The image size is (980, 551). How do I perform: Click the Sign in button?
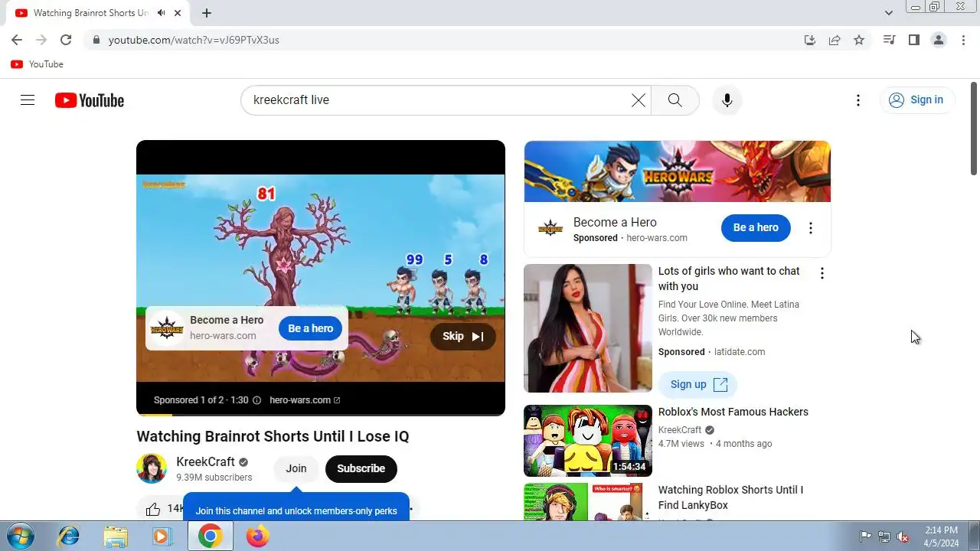click(x=916, y=100)
